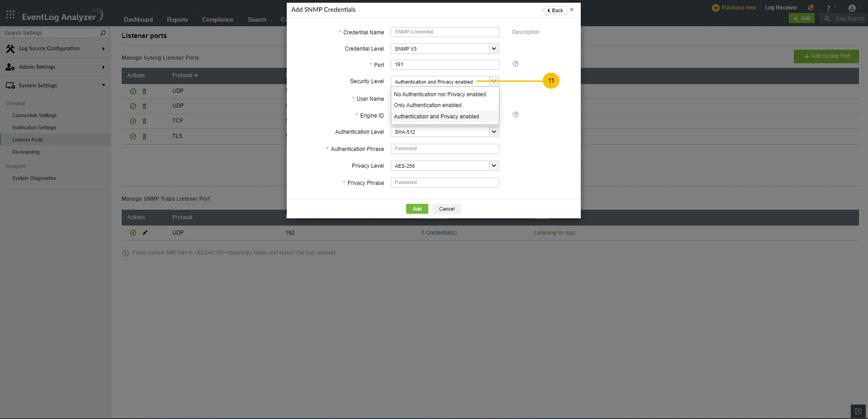Open the Reports menu
This screenshot has height=419, width=868.
177,19
